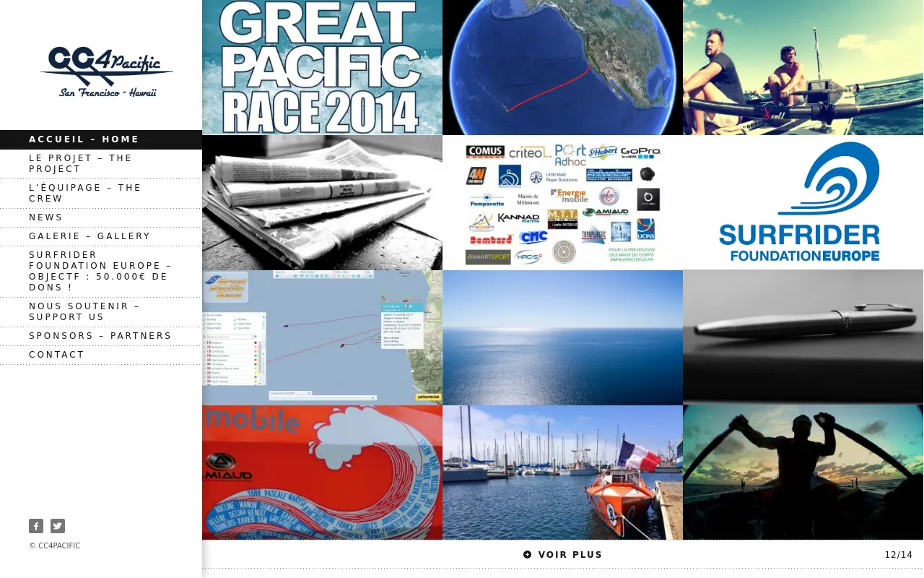Open the silver pen photo tile
This screenshot has width=924, height=578.
[x=803, y=337]
